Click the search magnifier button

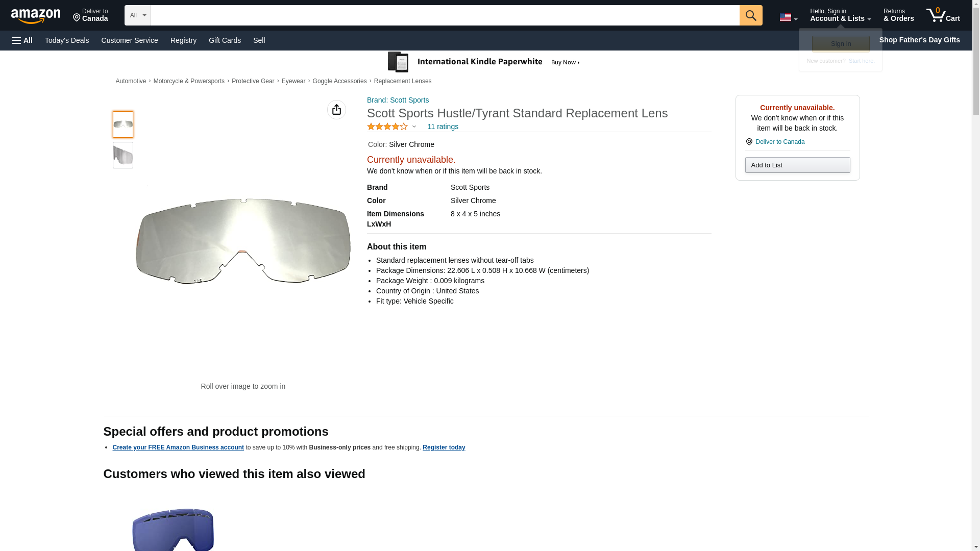[750, 15]
